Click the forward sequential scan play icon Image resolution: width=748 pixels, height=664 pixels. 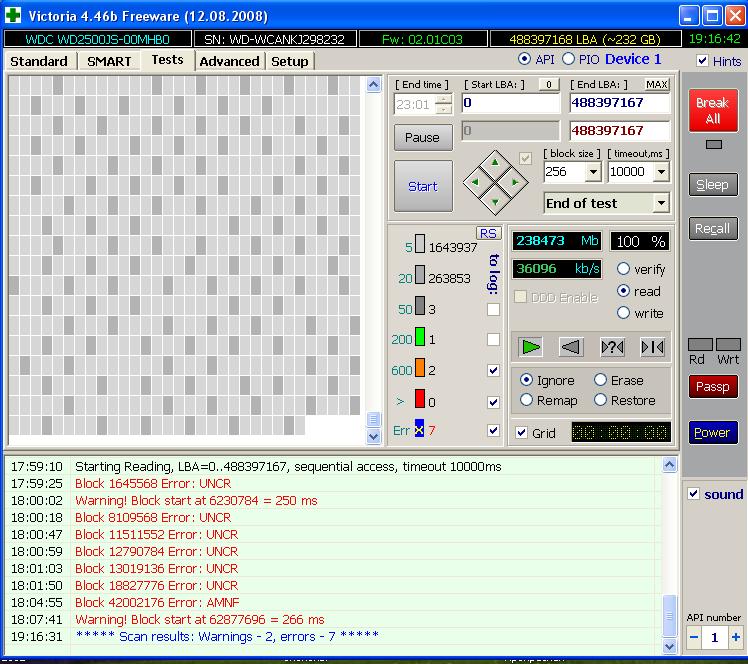pyautogui.click(x=531, y=347)
